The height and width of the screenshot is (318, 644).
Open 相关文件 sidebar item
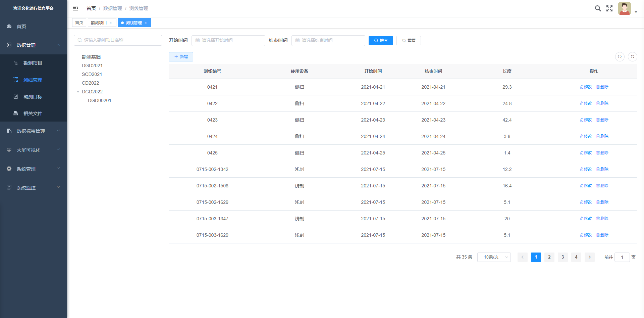(34, 113)
